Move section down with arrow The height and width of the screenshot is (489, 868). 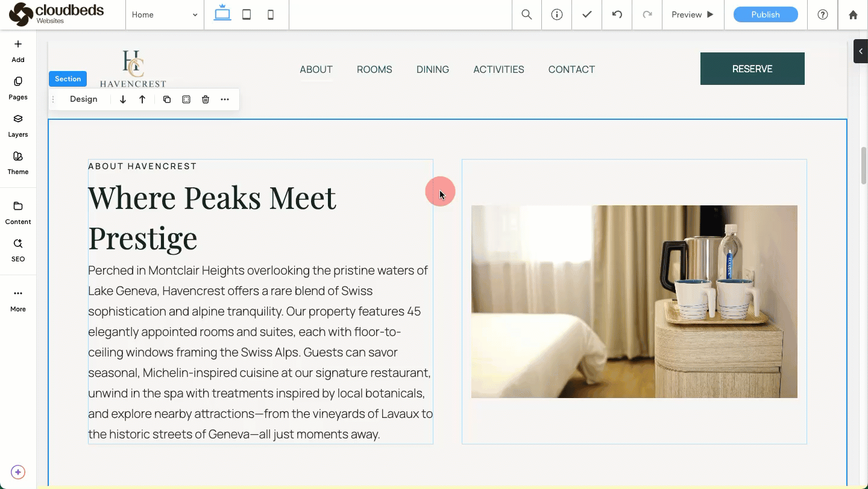pyautogui.click(x=123, y=99)
